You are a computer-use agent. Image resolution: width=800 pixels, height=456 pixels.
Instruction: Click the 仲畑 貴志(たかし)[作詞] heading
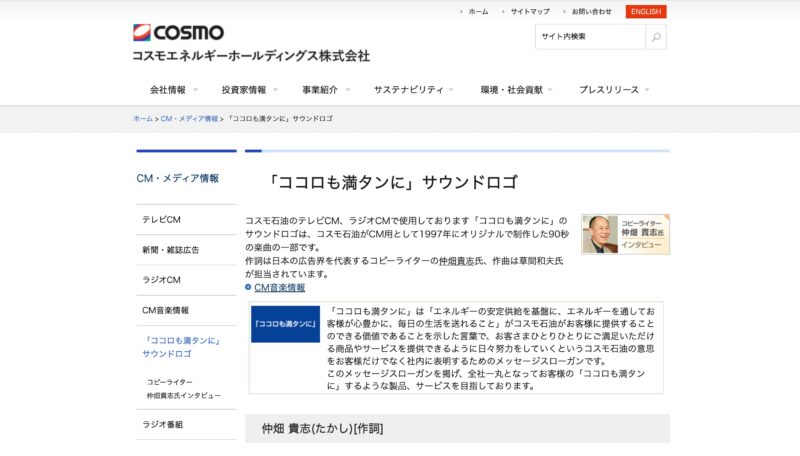(x=322, y=429)
